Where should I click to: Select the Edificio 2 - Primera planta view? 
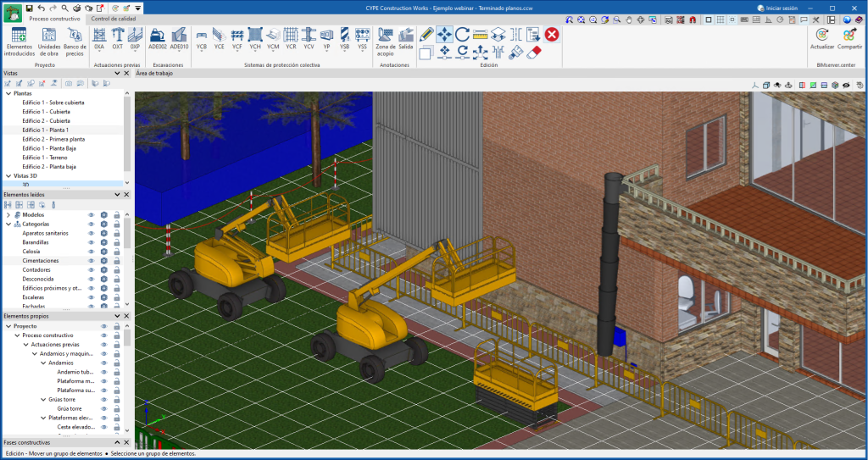click(53, 139)
